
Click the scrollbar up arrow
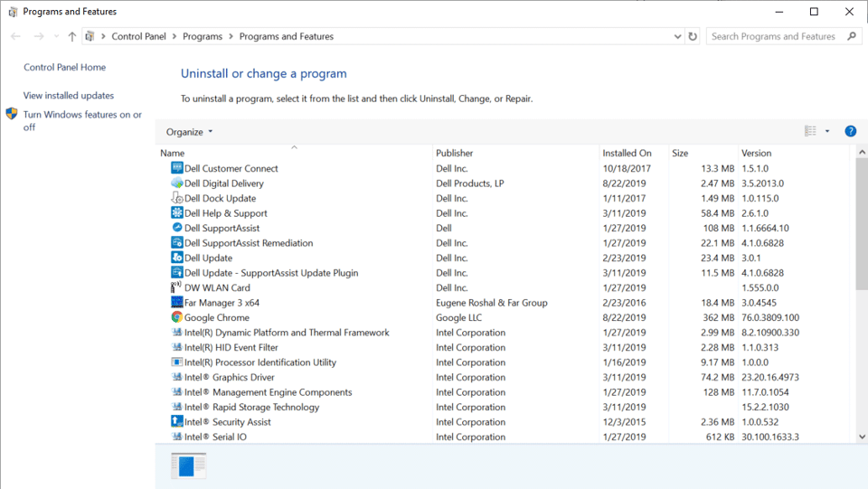coord(862,152)
